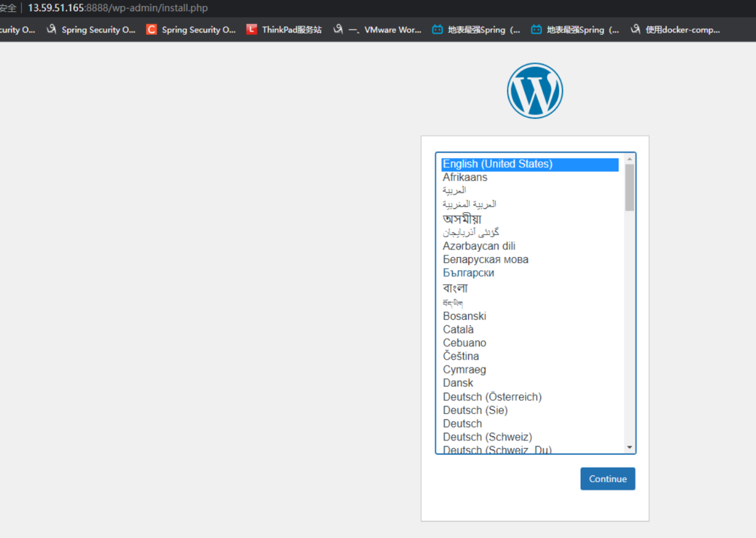
Task: Choose Cymraeg from the language options
Action: pyautogui.click(x=464, y=369)
